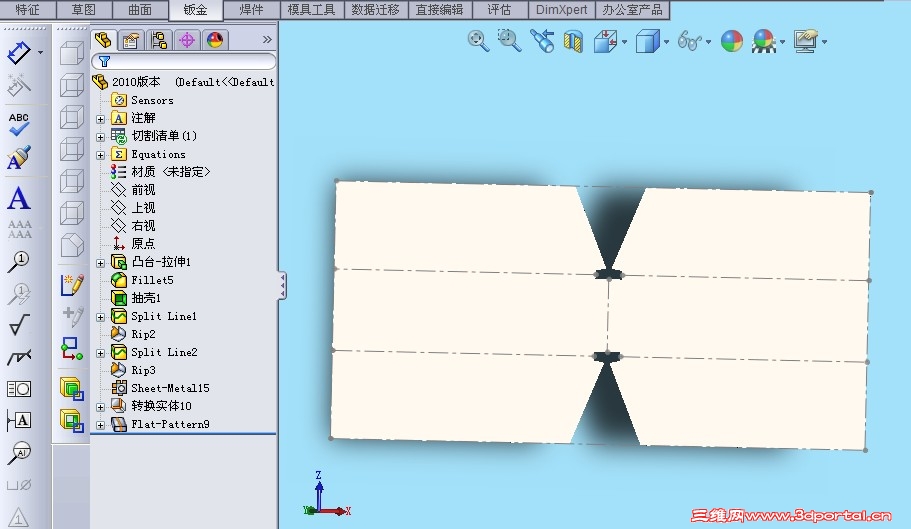Click the Display Style cube icon
The image size is (911, 529).
pyautogui.click(x=647, y=42)
